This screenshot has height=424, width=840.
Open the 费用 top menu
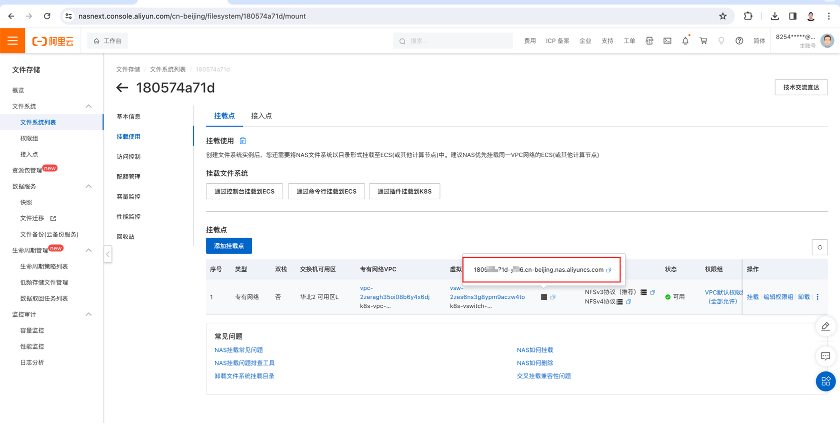[x=530, y=41]
